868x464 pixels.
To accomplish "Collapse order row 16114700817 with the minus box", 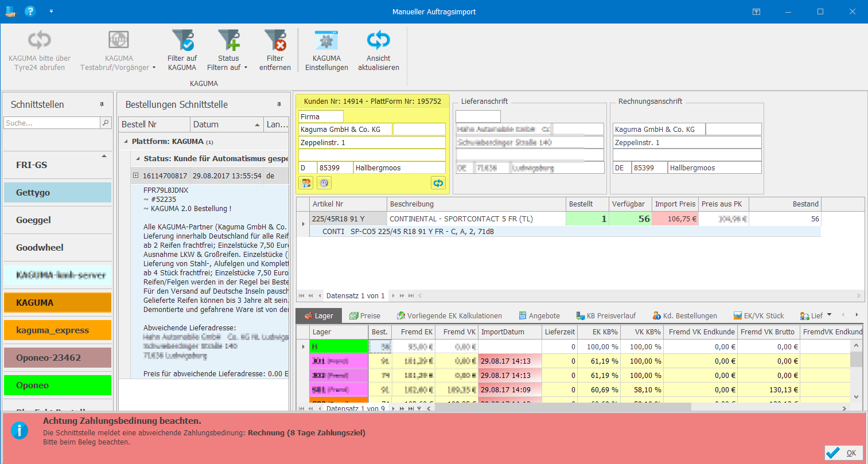I will 136,176.
